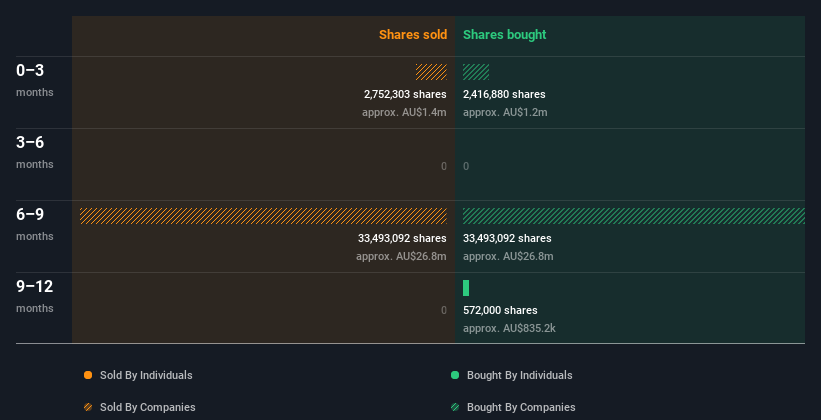Click the 2,752,303 shares value
Screen dimensions: 821x420
click(405, 94)
